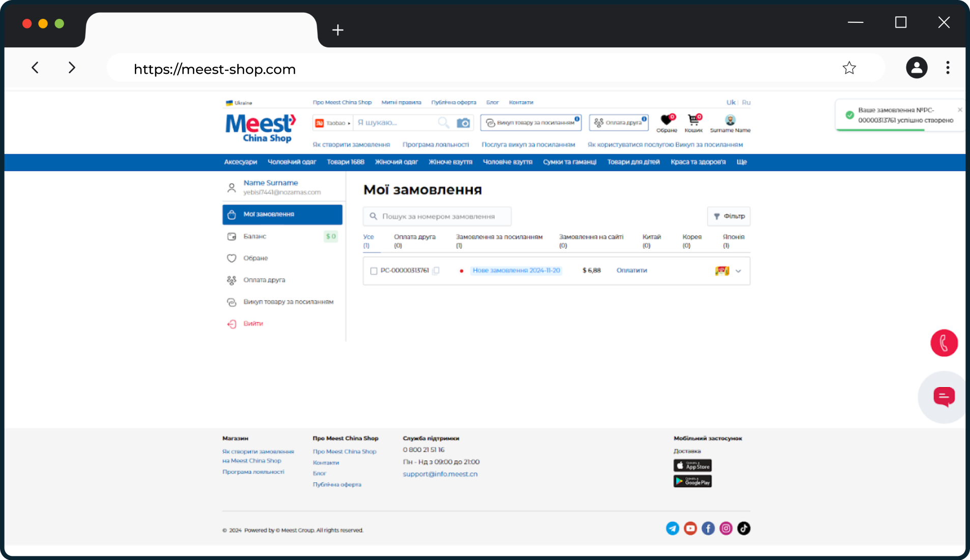
Task: Open Telegram social icon in footer
Action: pos(672,528)
